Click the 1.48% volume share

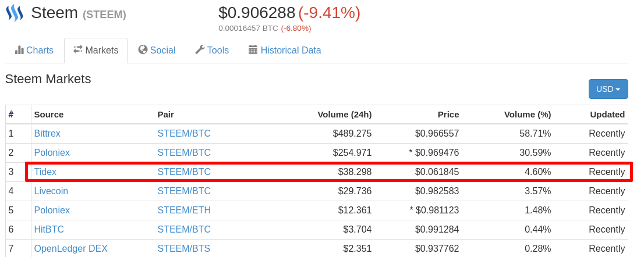tap(538, 210)
